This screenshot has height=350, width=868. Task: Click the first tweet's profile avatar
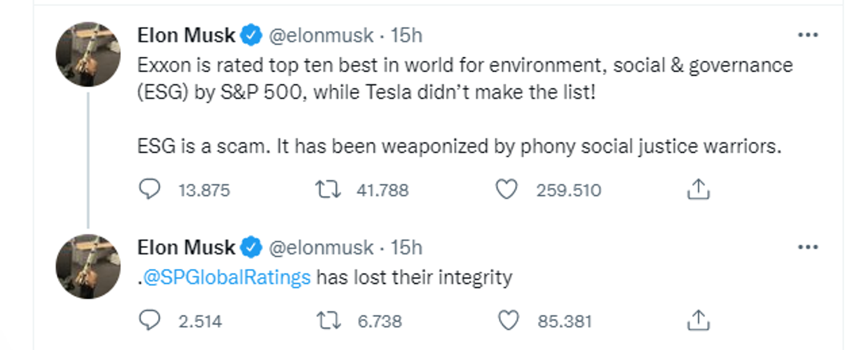(x=88, y=54)
